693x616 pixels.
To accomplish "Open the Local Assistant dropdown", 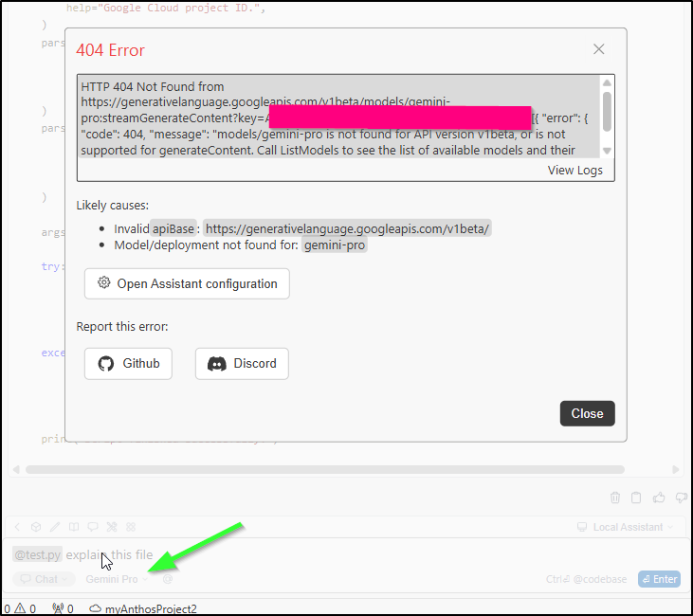I will coord(626,527).
